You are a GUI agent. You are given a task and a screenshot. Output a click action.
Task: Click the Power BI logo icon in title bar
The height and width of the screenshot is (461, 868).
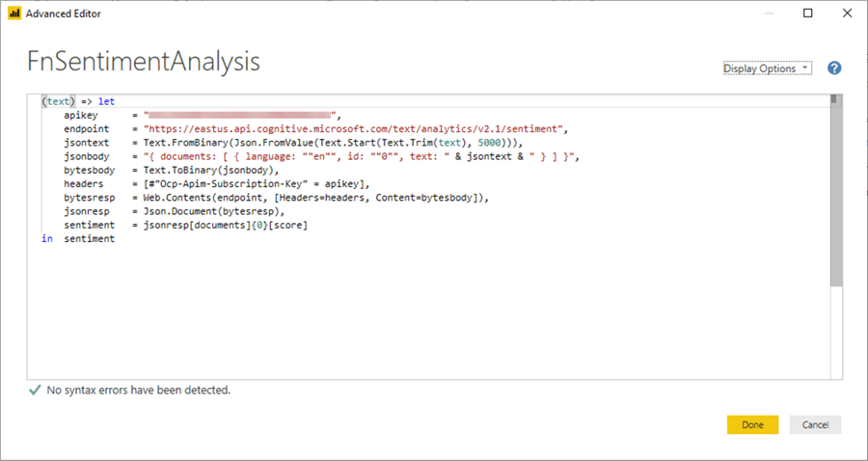tap(14, 14)
